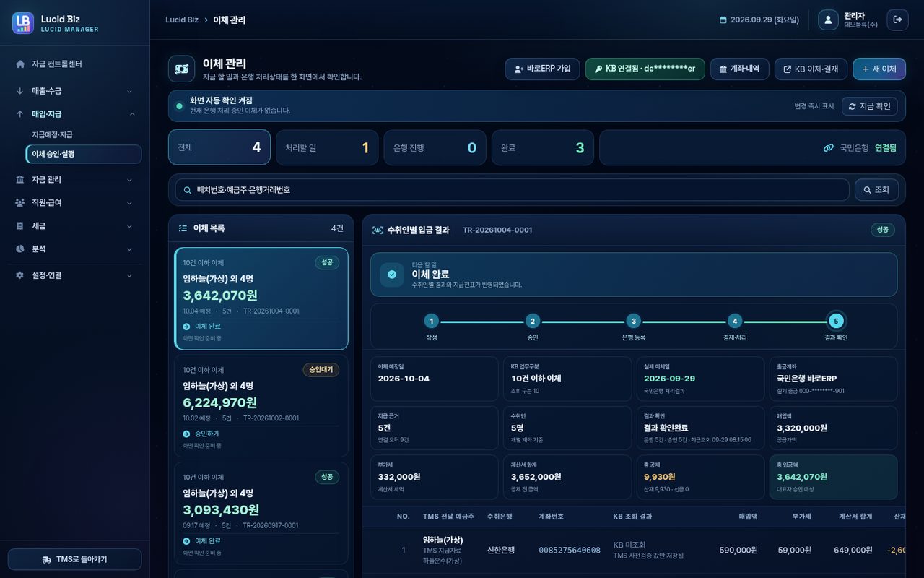Click the TMS로 돌아가기 button

click(x=75, y=559)
